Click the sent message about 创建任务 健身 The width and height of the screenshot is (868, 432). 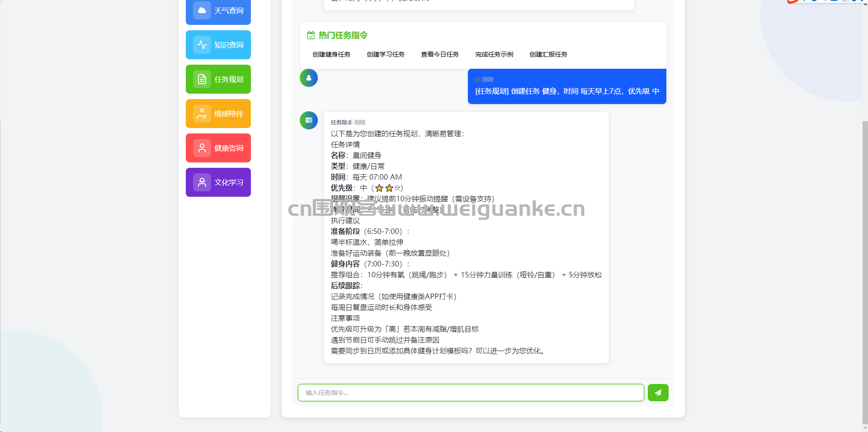click(567, 86)
